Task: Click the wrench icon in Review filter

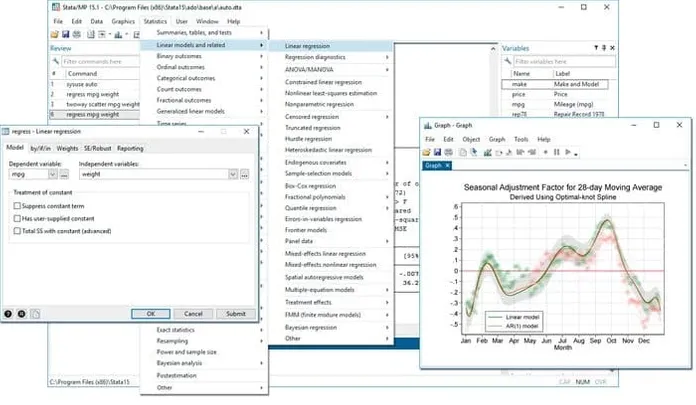Action: 55,61
